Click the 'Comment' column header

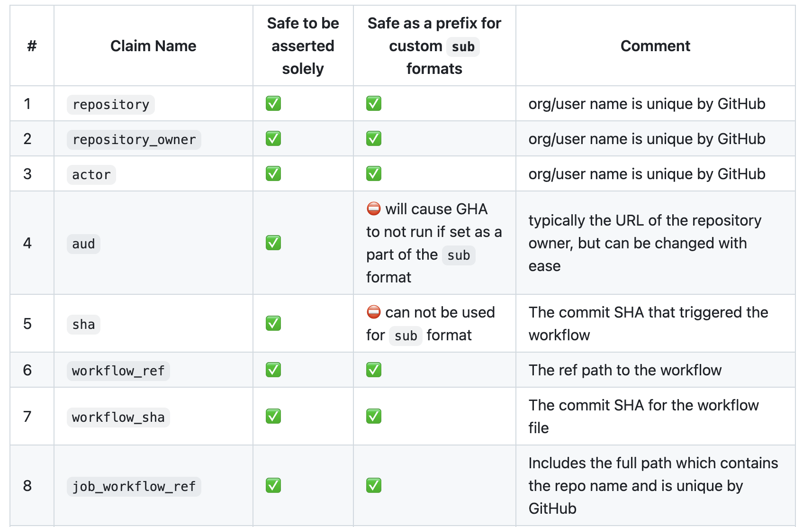pos(655,46)
